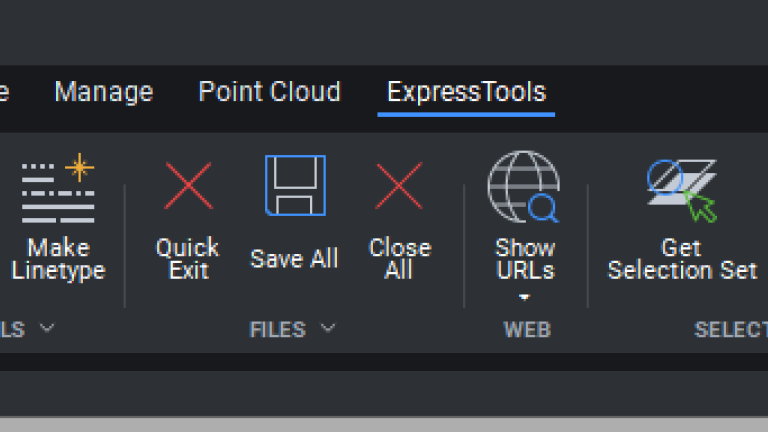Click the Quick Exit red X icon
Image resolution: width=768 pixels, height=432 pixels.
(x=188, y=186)
